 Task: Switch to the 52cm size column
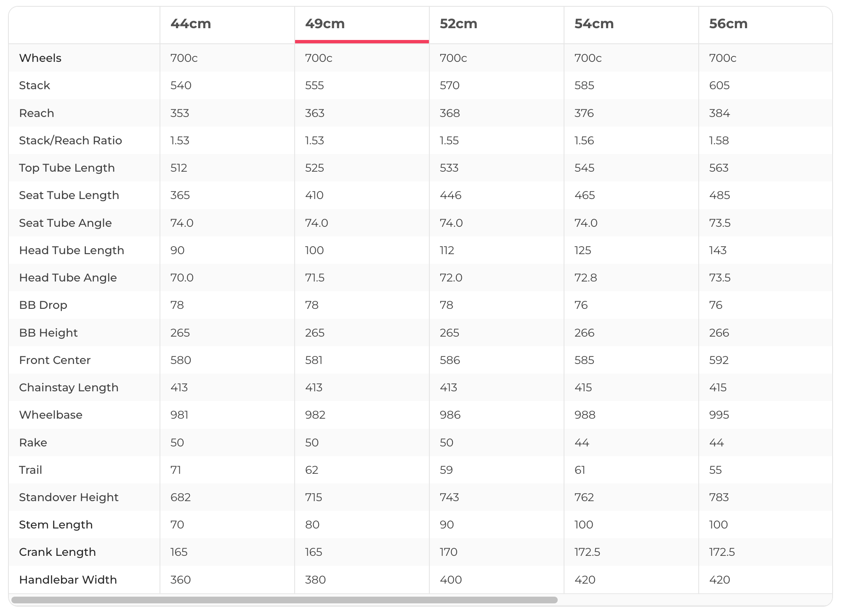click(x=458, y=24)
